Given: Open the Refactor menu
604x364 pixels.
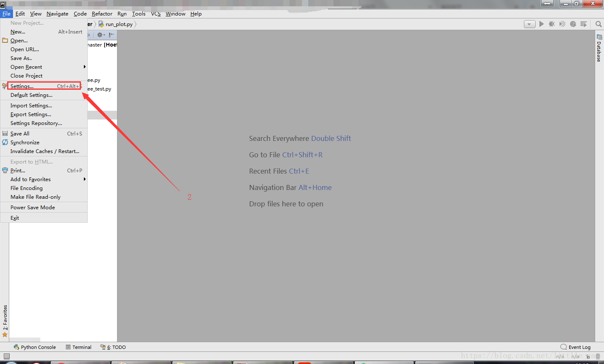Looking at the screenshot, I should [102, 13].
